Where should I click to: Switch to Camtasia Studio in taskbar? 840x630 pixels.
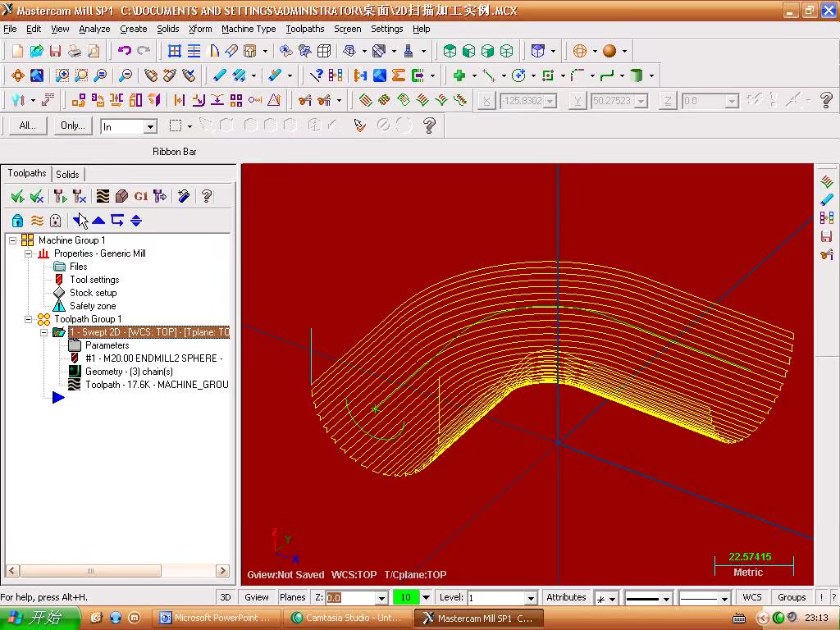tap(347, 619)
